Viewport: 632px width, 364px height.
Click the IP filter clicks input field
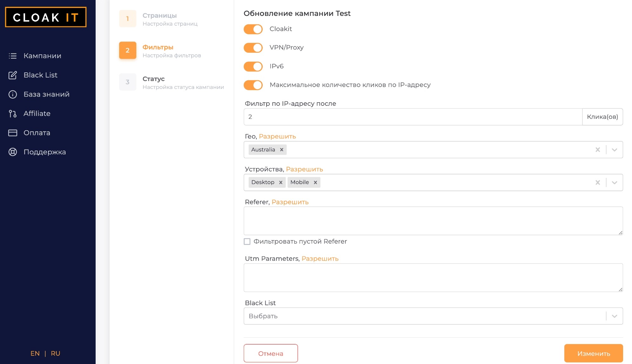click(x=413, y=117)
